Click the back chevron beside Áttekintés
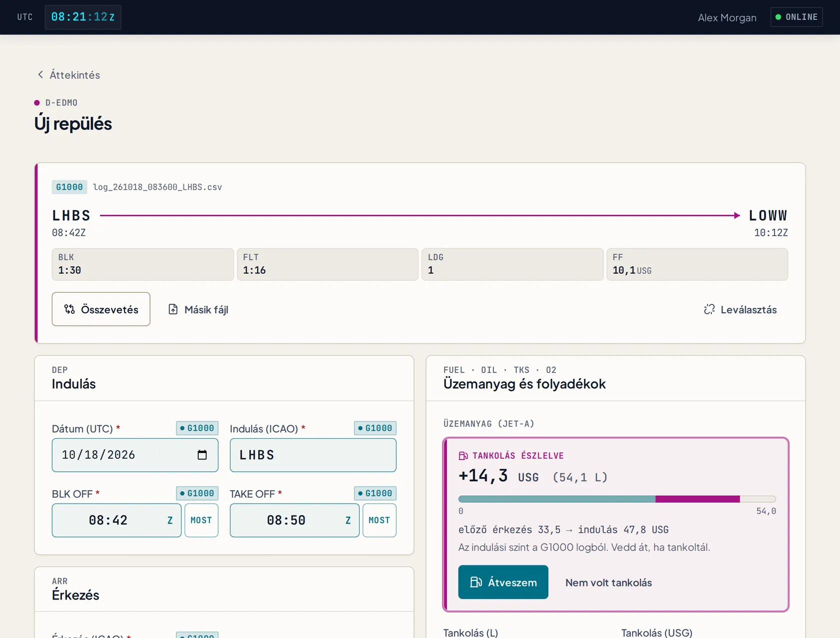 pyautogui.click(x=40, y=74)
